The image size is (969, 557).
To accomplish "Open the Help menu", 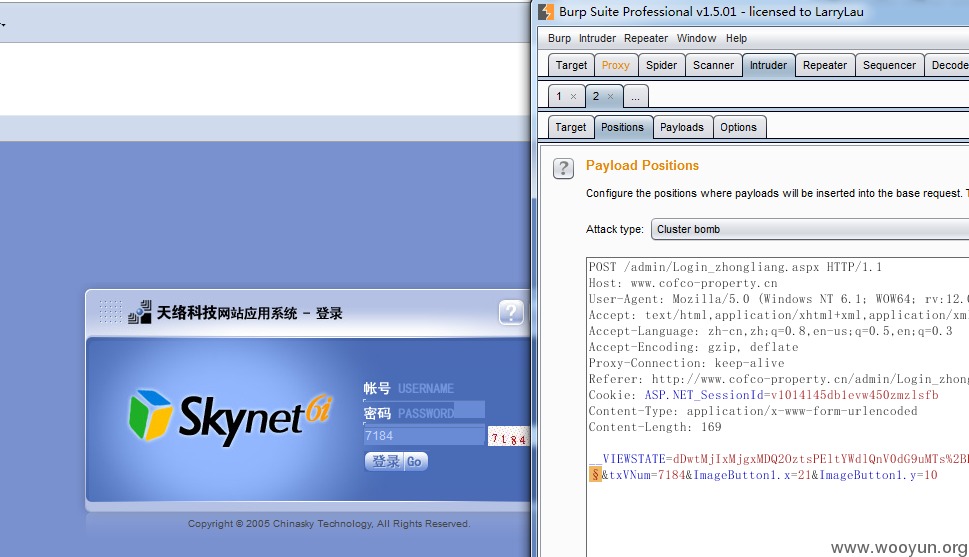I will coord(736,38).
